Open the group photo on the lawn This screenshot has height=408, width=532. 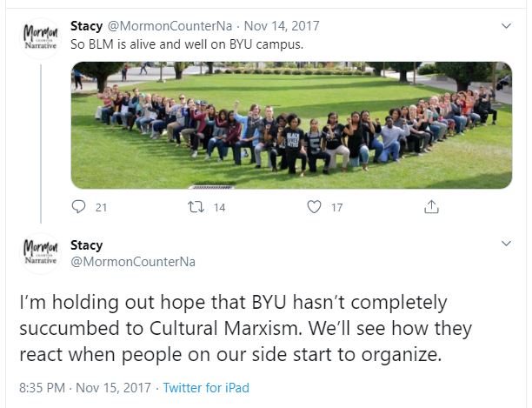point(291,124)
